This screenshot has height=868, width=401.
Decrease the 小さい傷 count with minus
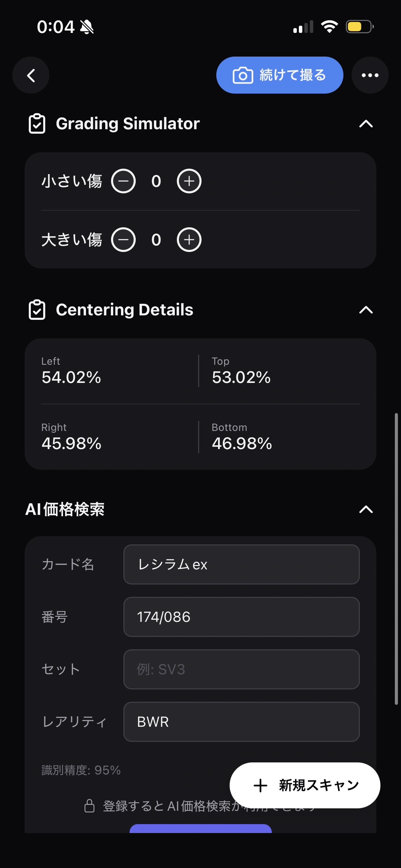[123, 181]
